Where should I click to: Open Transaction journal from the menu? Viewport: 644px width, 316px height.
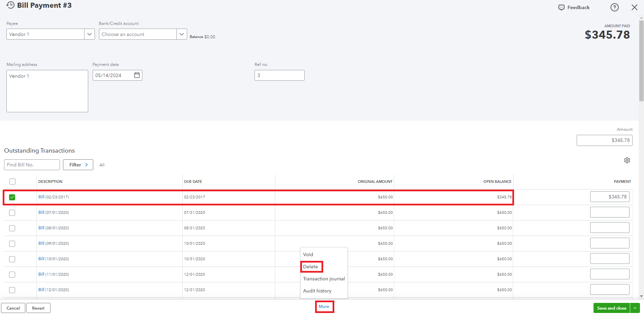point(324,279)
